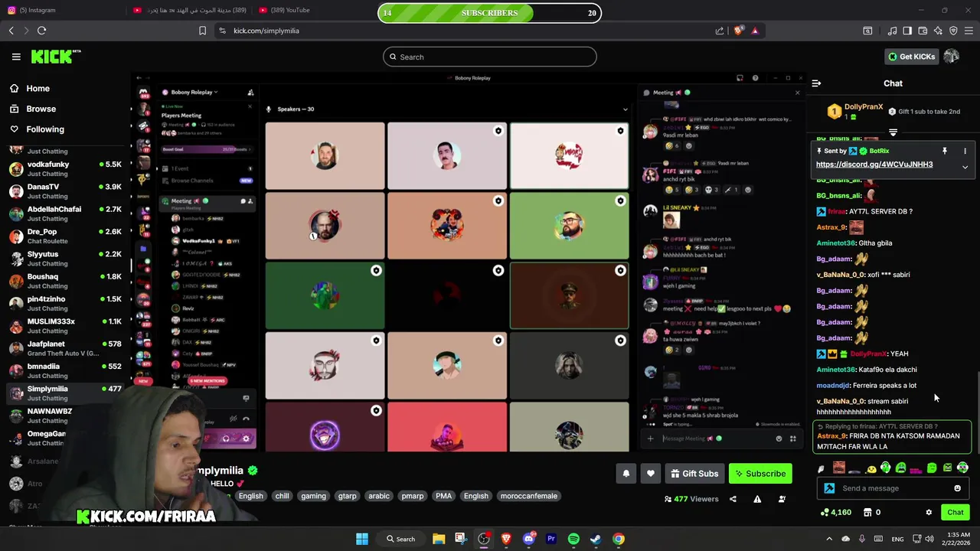
Task: Open the Brave Wallet icon
Action: click(923, 31)
